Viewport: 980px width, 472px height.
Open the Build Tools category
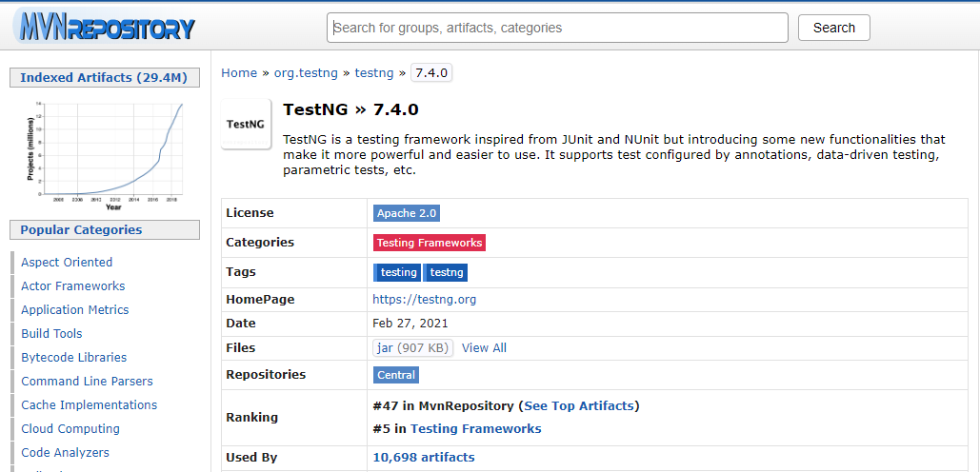51,333
